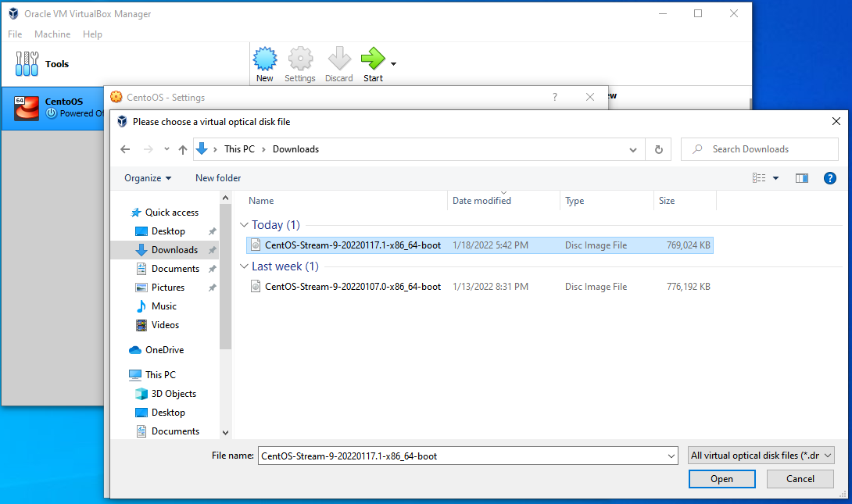This screenshot has height=504, width=852.
Task: Open more view options dropdown
Action: point(776,178)
